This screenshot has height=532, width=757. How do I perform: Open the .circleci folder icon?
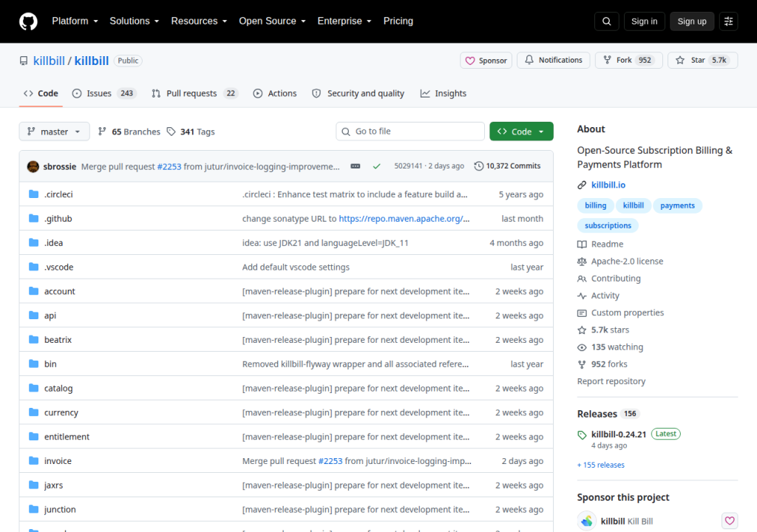[x=34, y=194]
